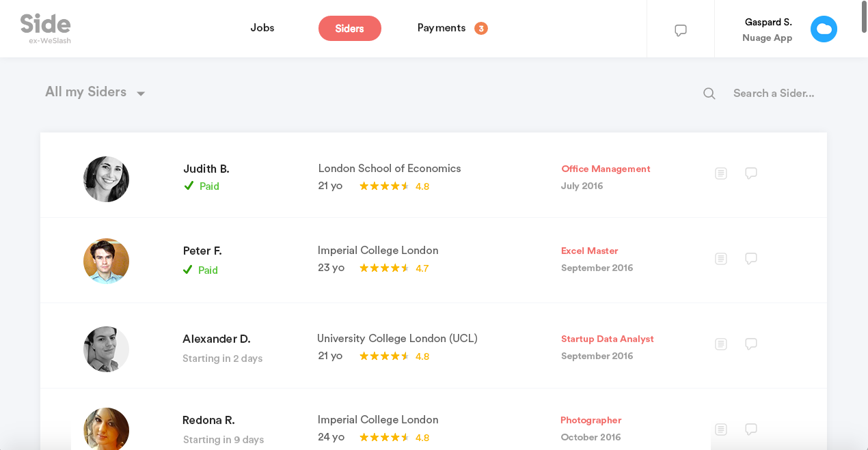Message Peter F. via chat icon
This screenshot has height=450, width=868.
pyautogui.click(x=750, y=259)
